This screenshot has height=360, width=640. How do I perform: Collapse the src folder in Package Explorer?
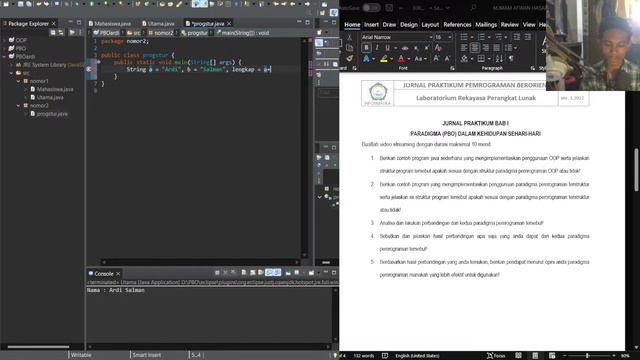click(11, 73)
